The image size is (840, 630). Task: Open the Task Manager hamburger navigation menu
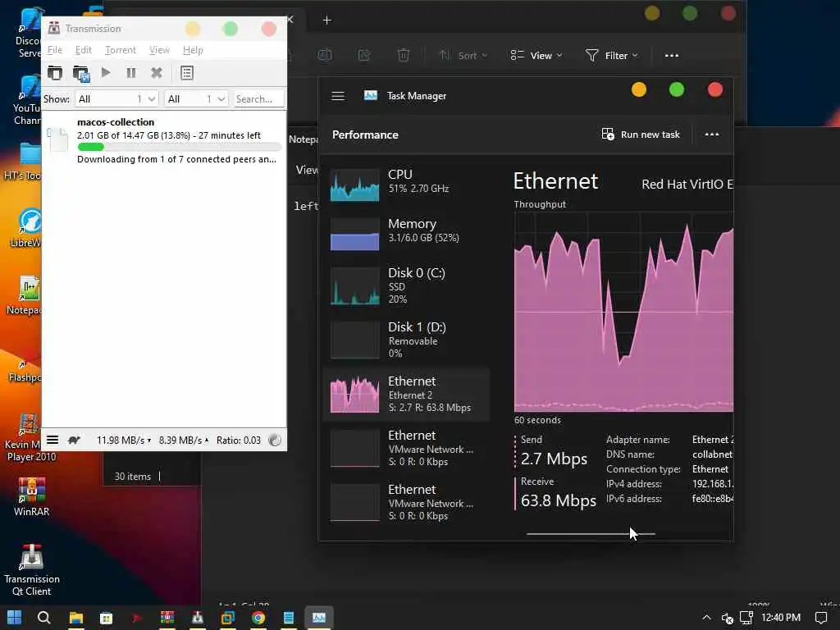pyautogui.click(x=338, y=96)
